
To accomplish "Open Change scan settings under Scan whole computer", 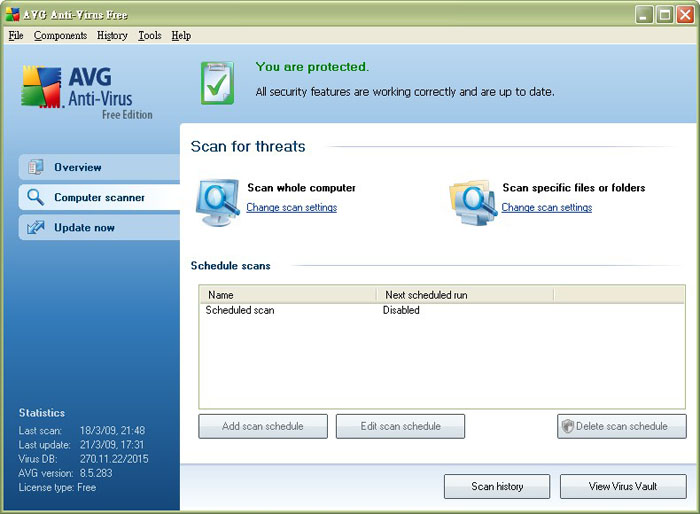I will (x=292, y=208).
